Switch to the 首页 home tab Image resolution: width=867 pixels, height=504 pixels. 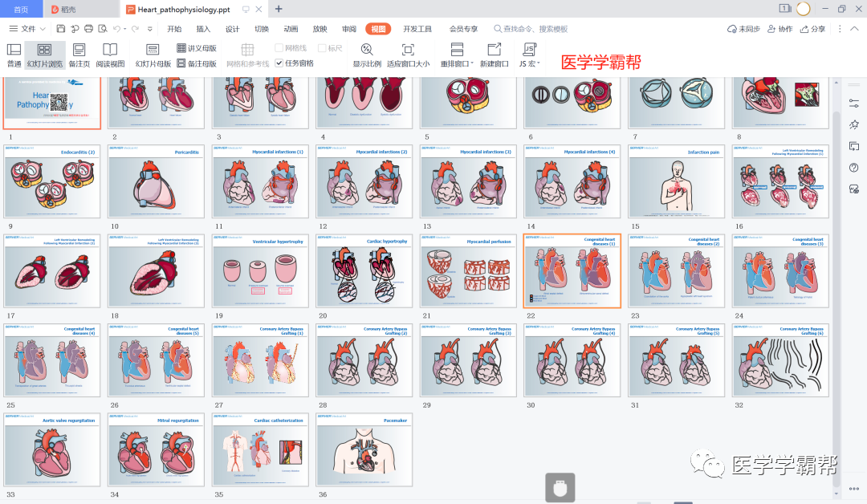click(21, 9)
